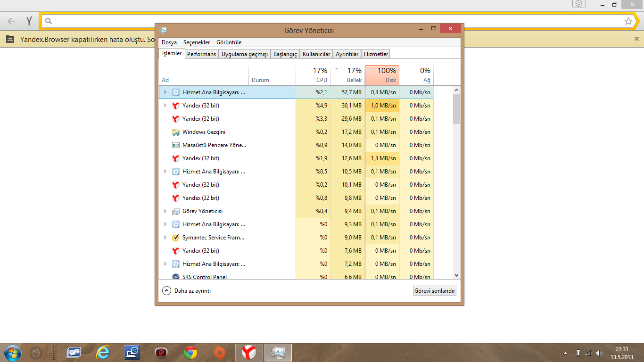Select the Windows Gezgini folder icon
Viewport: 644px width, 362px height.
click(176, 132)
